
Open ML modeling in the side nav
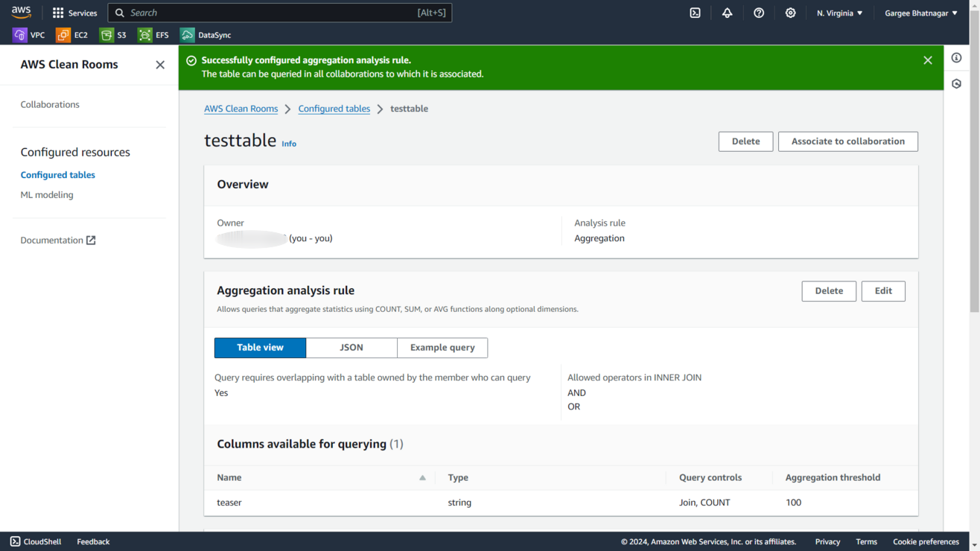[47, 195]
